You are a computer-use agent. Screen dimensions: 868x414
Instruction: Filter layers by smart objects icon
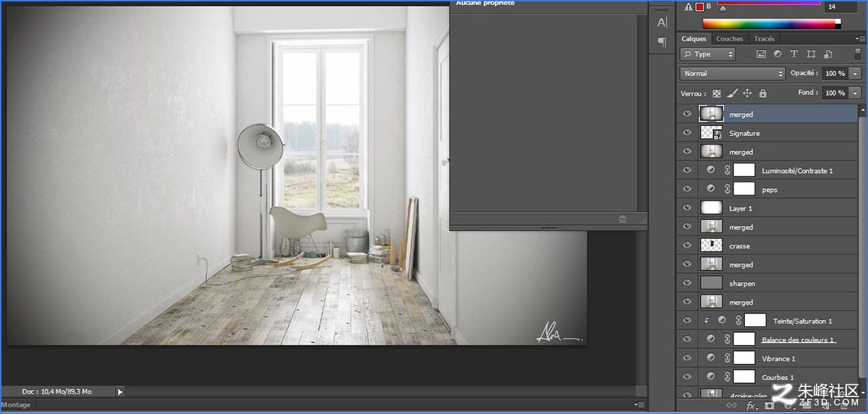click(827, 54)
